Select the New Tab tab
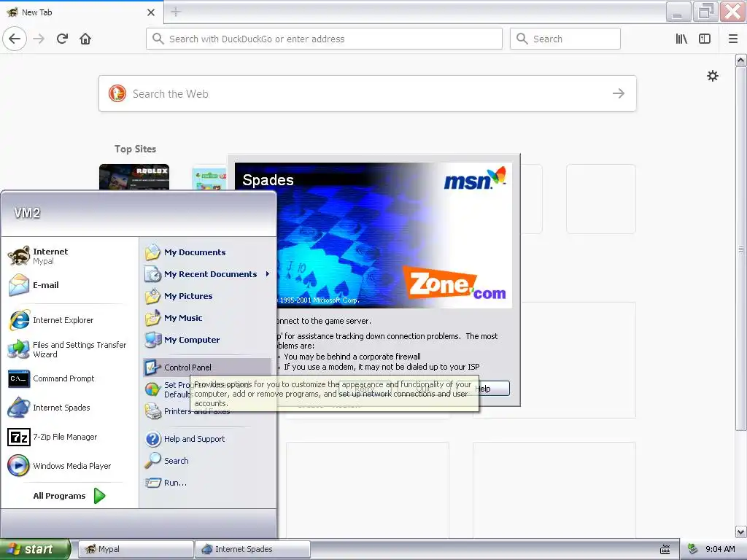The height and width of the screenshot is (560, 747). pyautogui.click(x=82, y=12)
